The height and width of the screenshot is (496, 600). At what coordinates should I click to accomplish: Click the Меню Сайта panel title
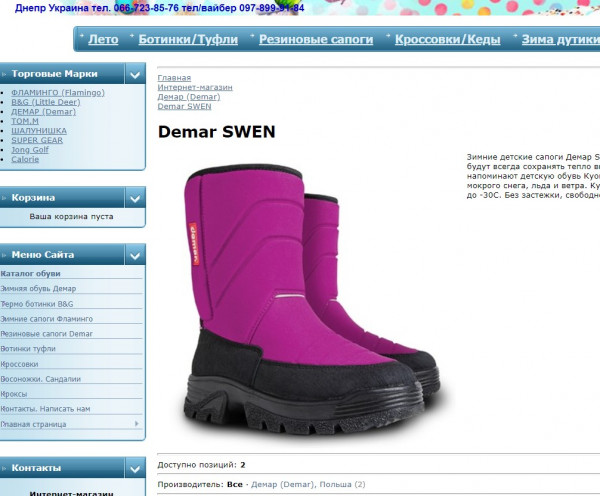43,255
